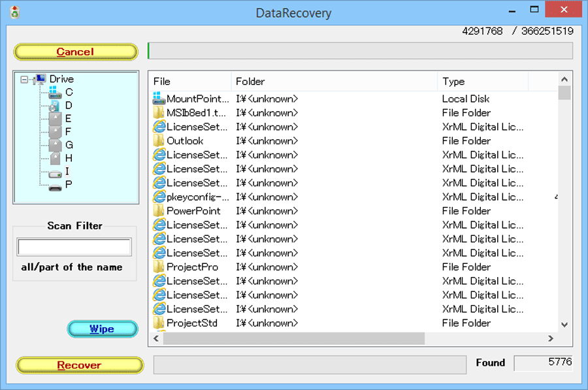Click the LicenseSet icon just above ProjectPro
588x390 pixels.
pos(159,253)
